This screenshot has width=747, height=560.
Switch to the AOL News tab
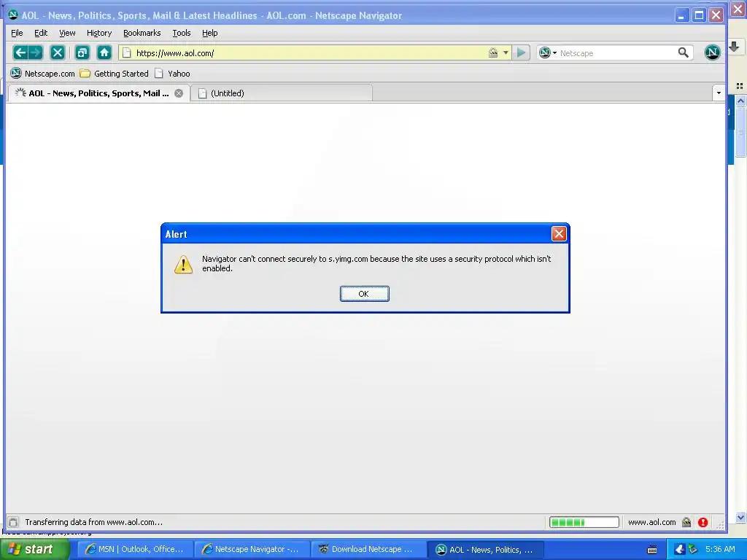pos(98,93)
